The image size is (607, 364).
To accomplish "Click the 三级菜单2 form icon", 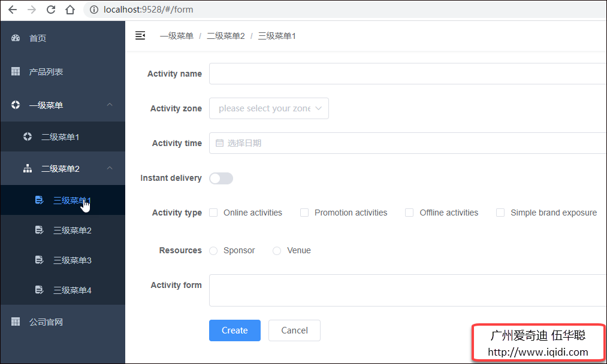I will [39, 230].
